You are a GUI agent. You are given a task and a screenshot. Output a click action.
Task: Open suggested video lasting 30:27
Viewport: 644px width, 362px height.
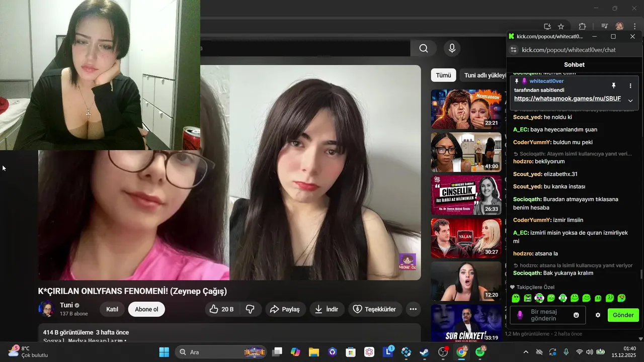tap(466, 238)
